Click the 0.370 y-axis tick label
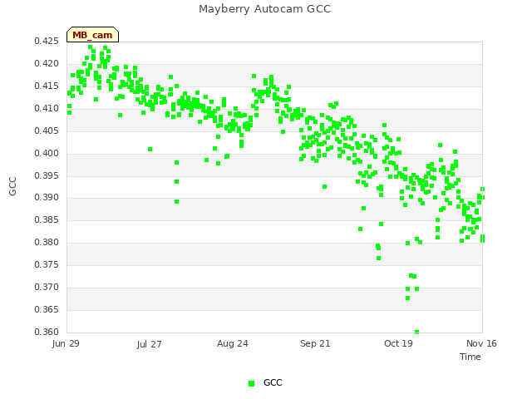 47,287
